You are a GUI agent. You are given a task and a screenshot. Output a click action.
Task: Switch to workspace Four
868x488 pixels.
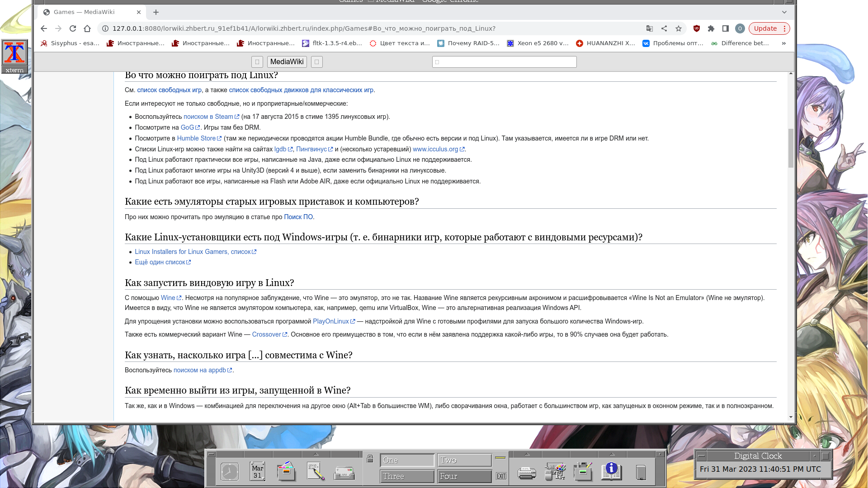tap(464, 476)
